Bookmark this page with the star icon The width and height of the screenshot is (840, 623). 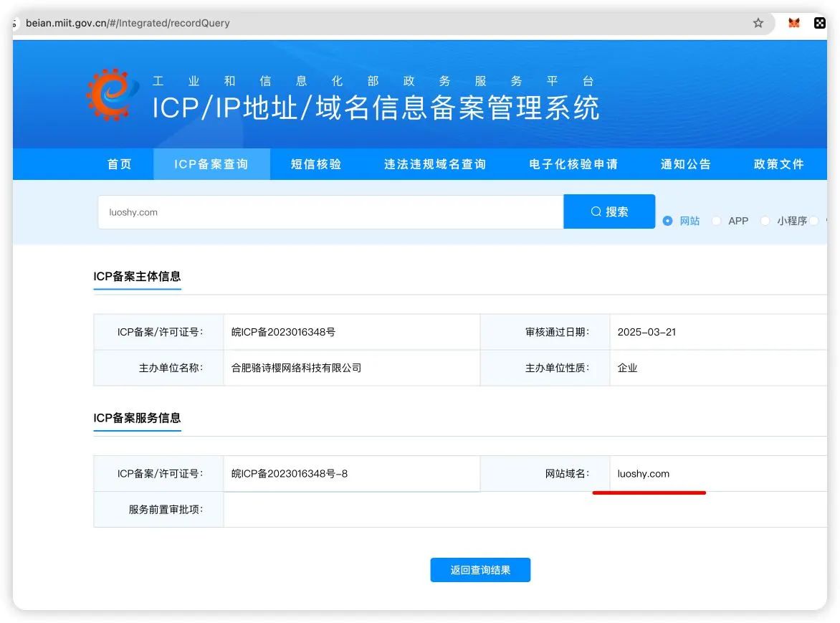point(758,23)
